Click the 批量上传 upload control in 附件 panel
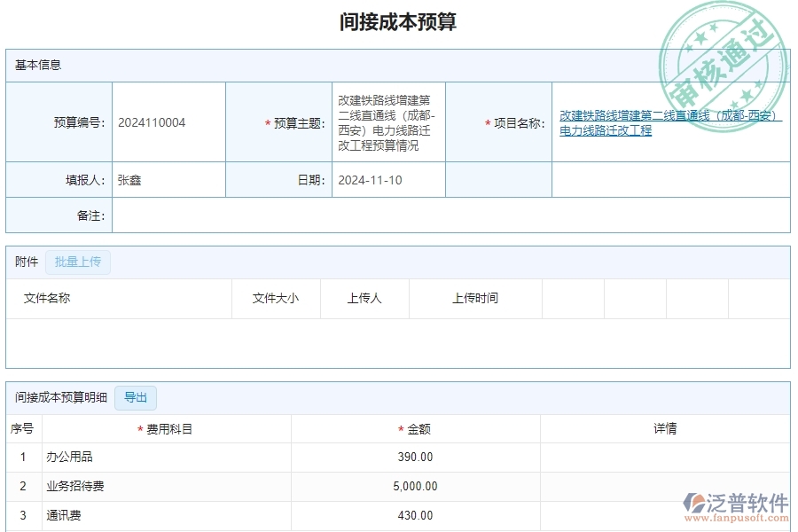Viewport: 798px width, 532px height. pyautogui.click(x=77, y=262)
